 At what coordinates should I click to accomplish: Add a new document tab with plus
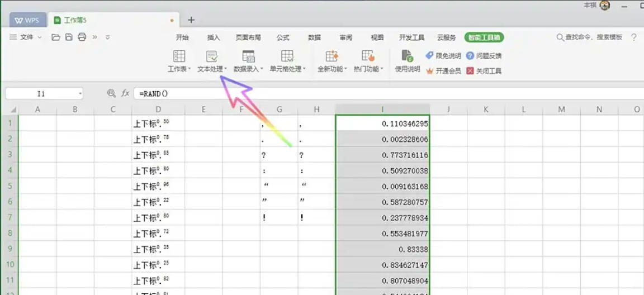[x=191, y=20]
